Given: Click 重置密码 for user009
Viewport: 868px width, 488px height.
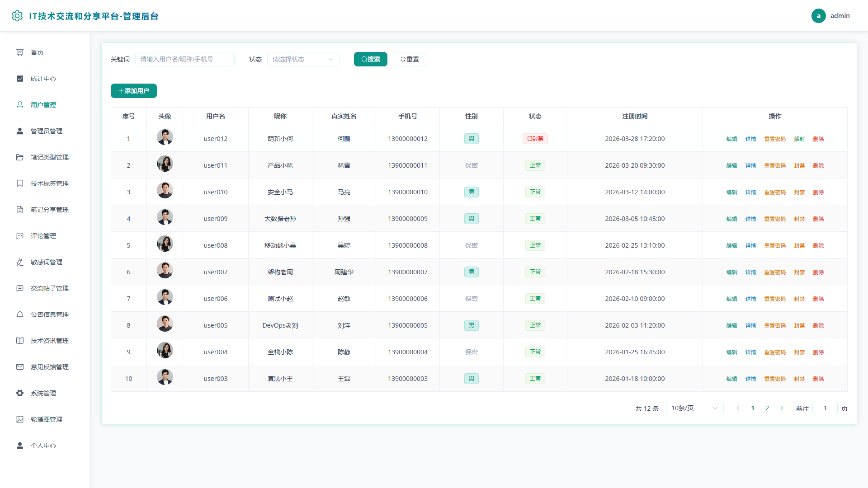Looking at the screenshot, I should (775, 219).
